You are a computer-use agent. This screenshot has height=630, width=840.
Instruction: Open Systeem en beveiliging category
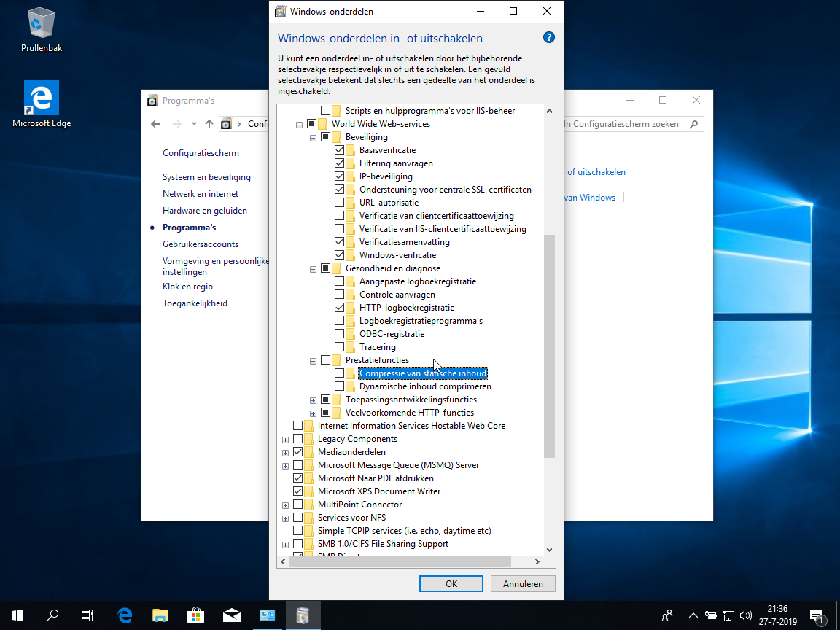tap(206, 176)
